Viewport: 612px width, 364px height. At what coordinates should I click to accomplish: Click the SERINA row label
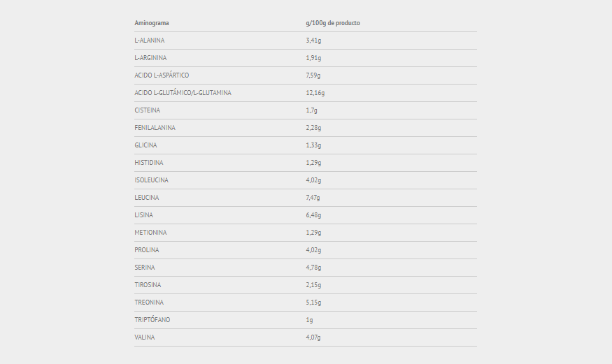tap(145, 268)
